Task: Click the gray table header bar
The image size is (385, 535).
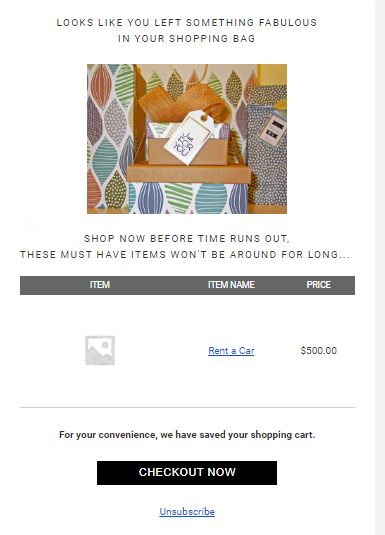Action: point(187,285)
